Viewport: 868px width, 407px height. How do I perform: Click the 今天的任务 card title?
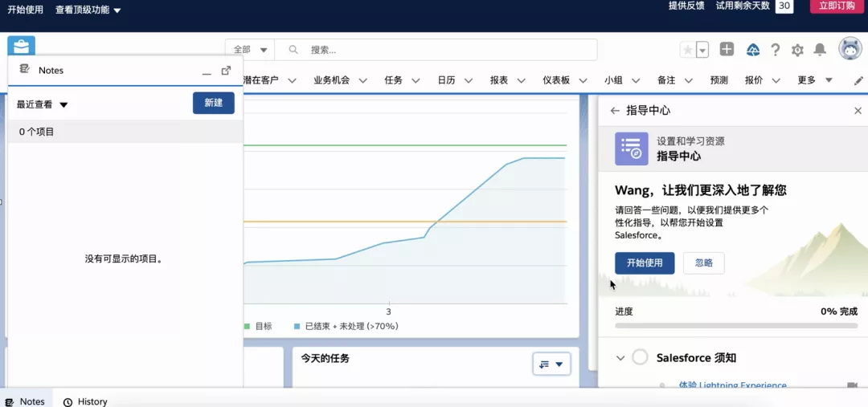pyautogui.click(x=325, y=358)
